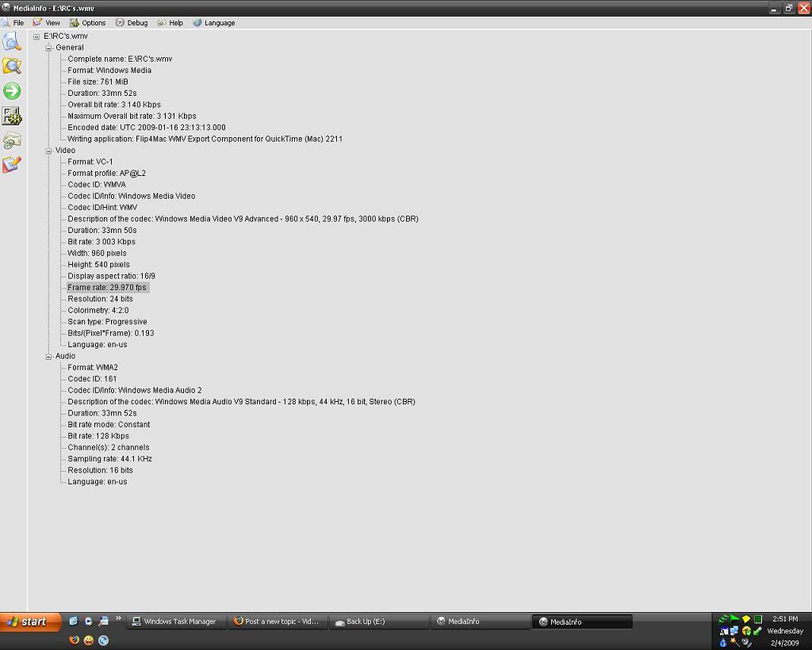The width and height of the screenshot is (812, 650).
Task: Select the 'Bit rate mode: Constant' row
Action: click(109, 424)
